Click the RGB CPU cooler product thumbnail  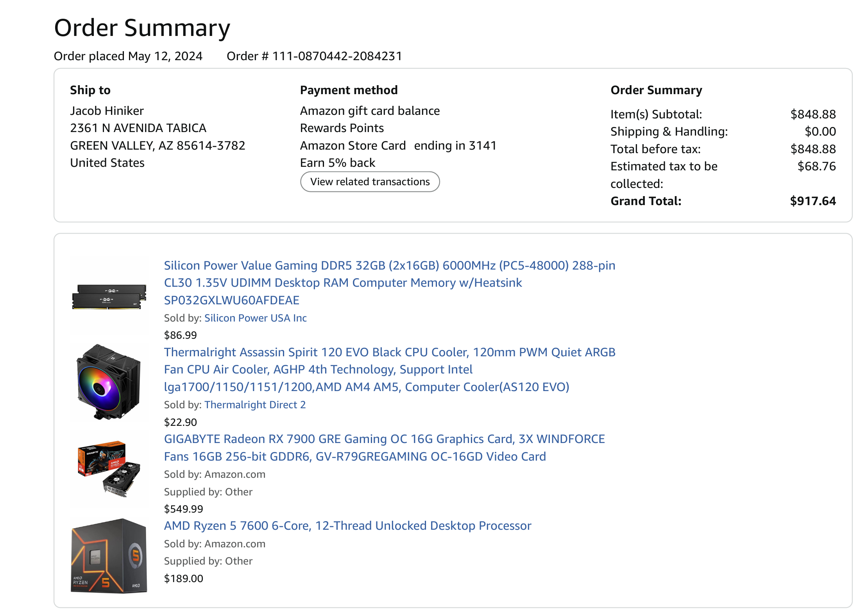click(109, 382)
